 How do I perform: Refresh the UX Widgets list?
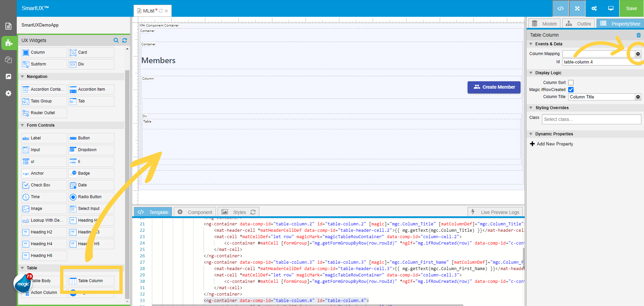click(x=124, y=40)
